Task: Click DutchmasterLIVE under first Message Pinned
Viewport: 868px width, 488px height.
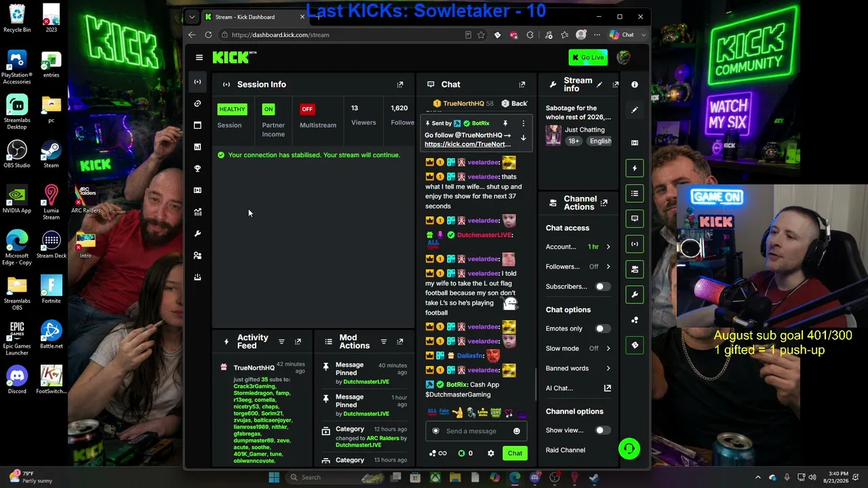Action: [366, 382]
